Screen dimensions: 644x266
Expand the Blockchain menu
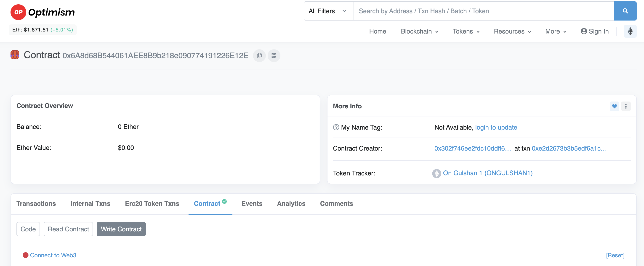coord(419,31)
